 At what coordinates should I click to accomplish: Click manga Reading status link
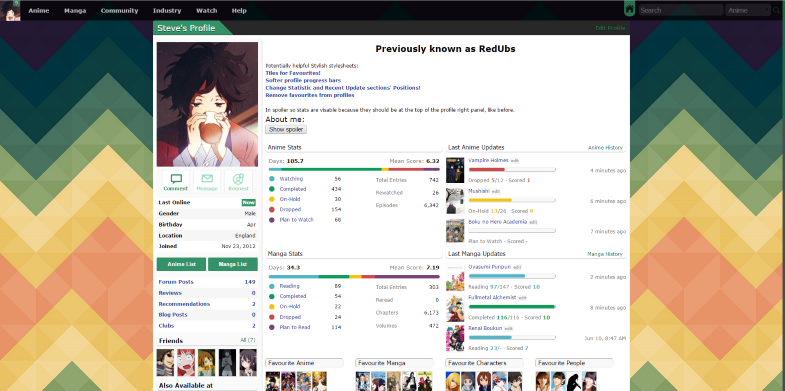(289, 286)
